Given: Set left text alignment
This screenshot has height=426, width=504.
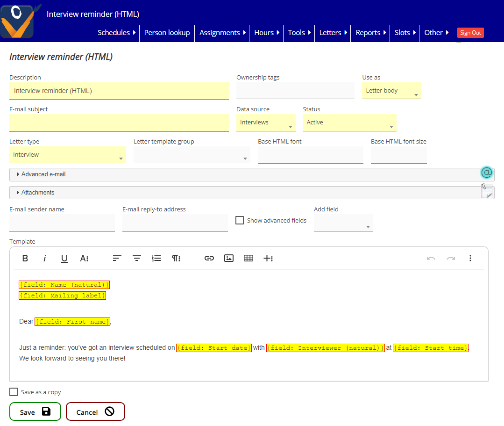Looking at the screenshot, I should point(117,259).
